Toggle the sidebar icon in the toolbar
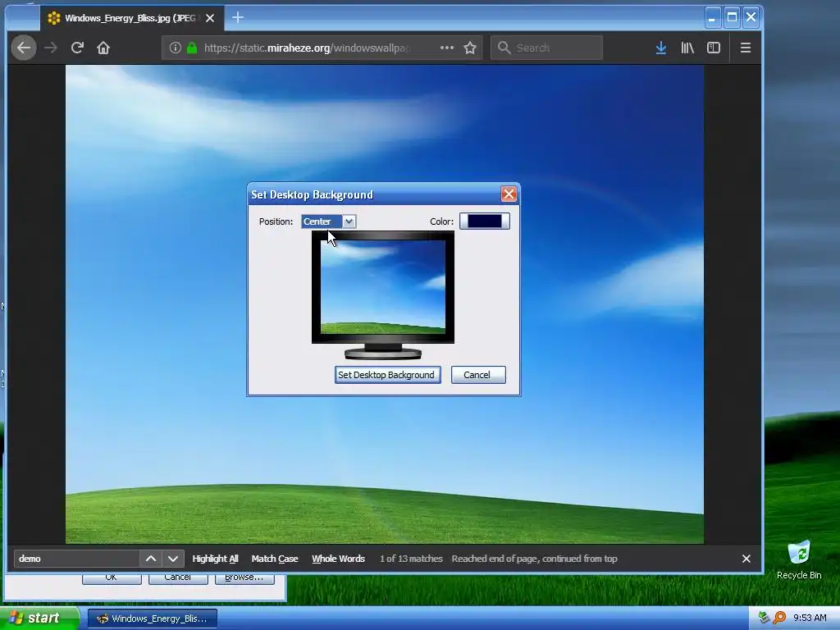The height and width of the screenshot is (630, 840). click(x=714, y=48)
